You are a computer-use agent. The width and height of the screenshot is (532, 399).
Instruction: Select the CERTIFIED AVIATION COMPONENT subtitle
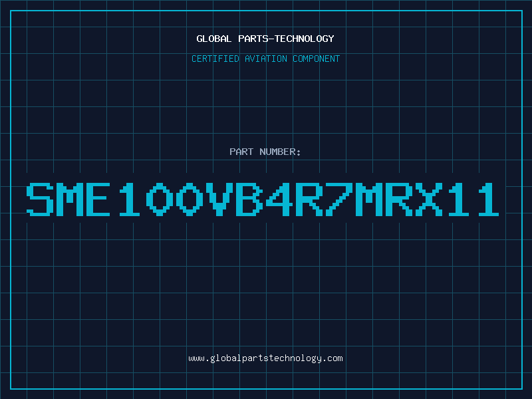click(x=265, y=59)
